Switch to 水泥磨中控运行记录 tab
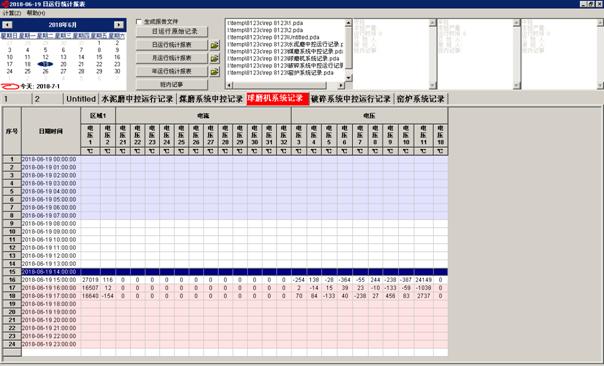 coord(137,99)
